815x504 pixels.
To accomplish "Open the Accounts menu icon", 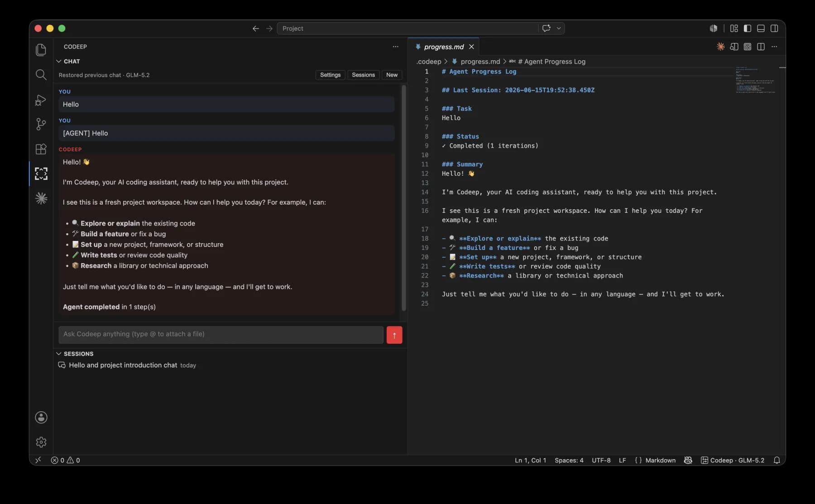I will [41, 418].
